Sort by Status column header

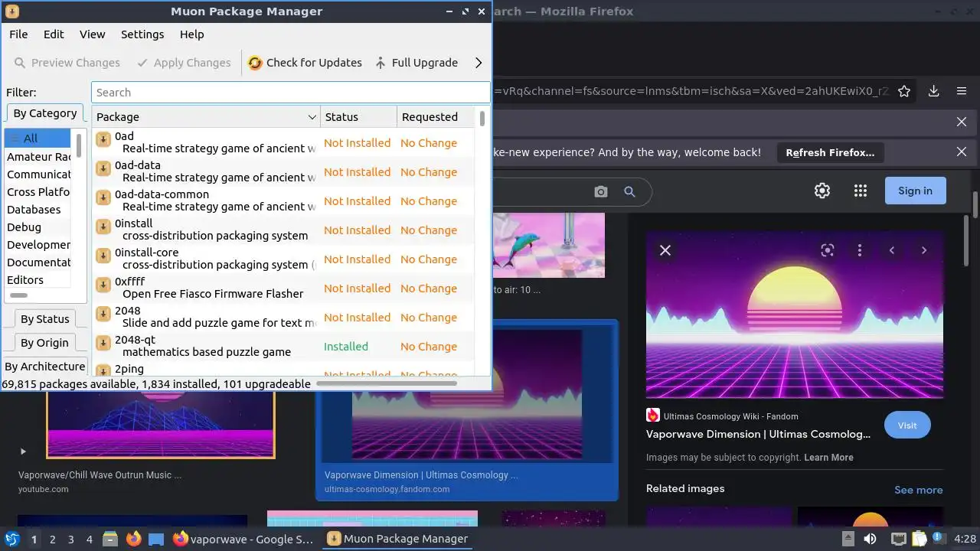358,117
